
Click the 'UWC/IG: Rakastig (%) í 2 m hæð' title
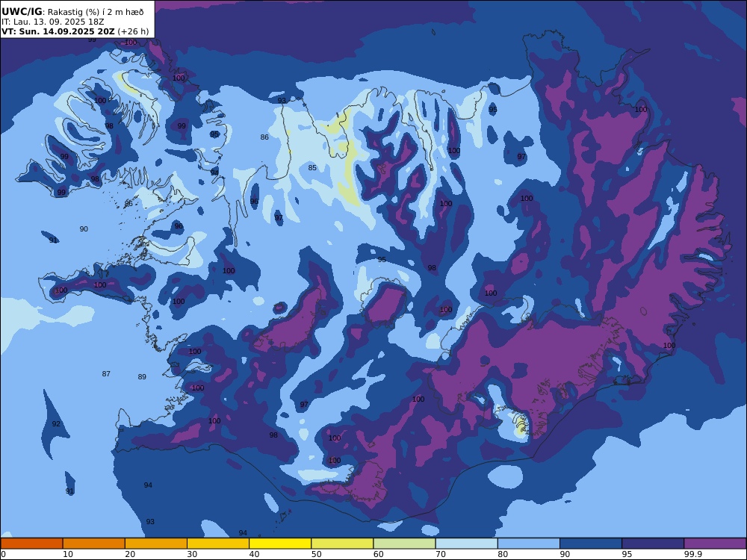point(72,12)
